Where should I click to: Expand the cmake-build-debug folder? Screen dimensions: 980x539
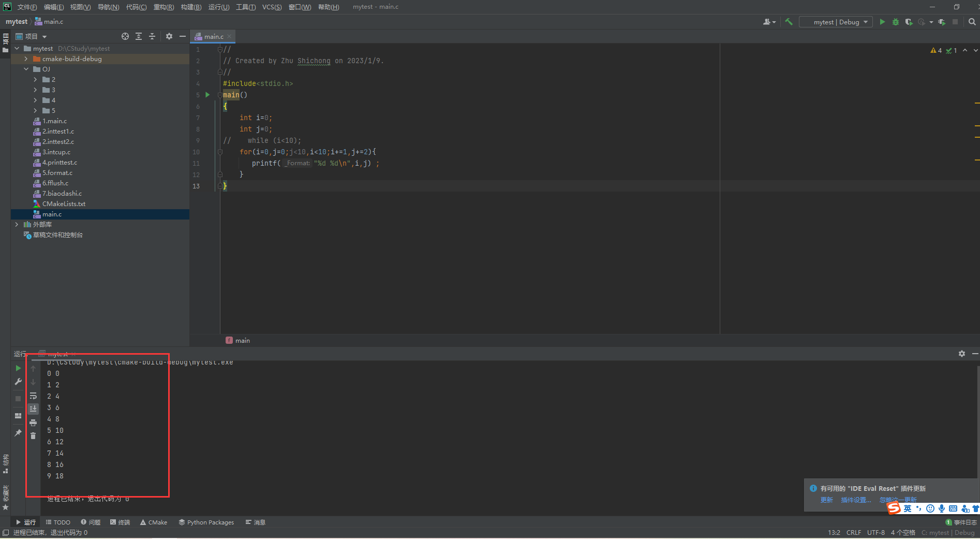tap(26, 59)
